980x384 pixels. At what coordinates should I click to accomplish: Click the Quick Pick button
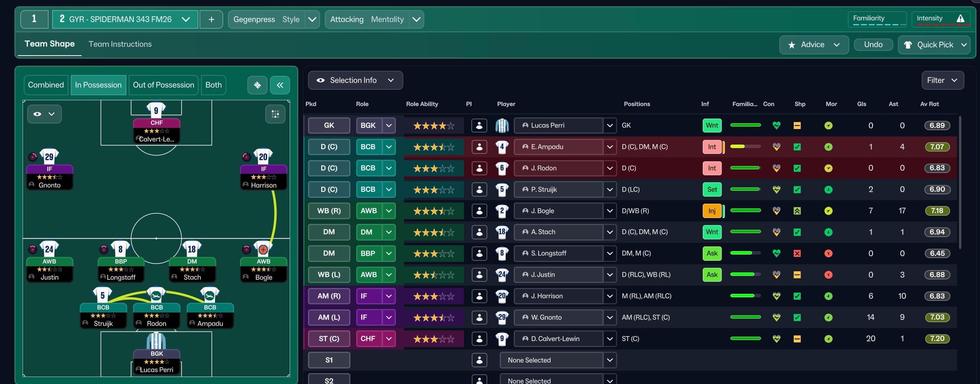tap(934, 45)
